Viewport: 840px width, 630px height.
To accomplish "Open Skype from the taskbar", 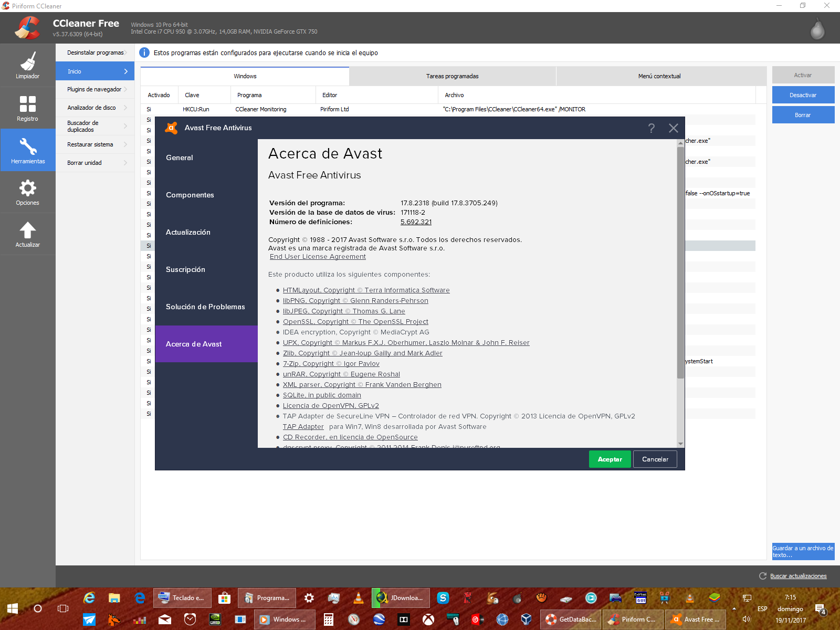I will (443, 597).
